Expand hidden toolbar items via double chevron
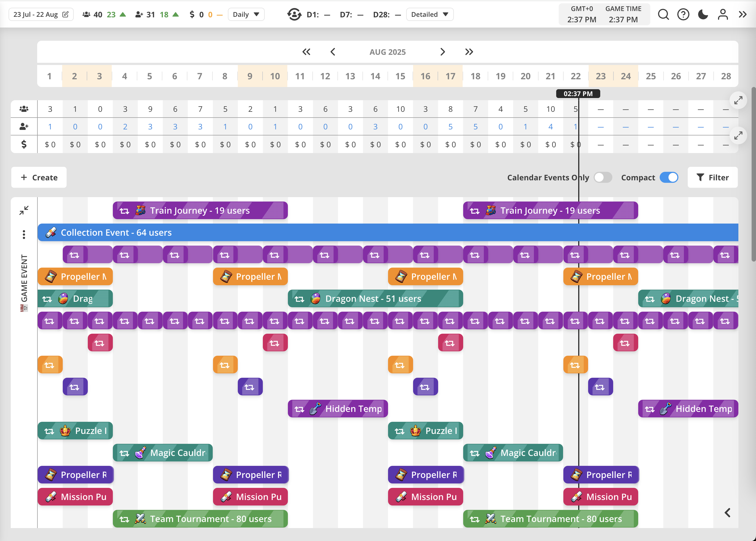756x541 pixels. [x=743, y=14]
